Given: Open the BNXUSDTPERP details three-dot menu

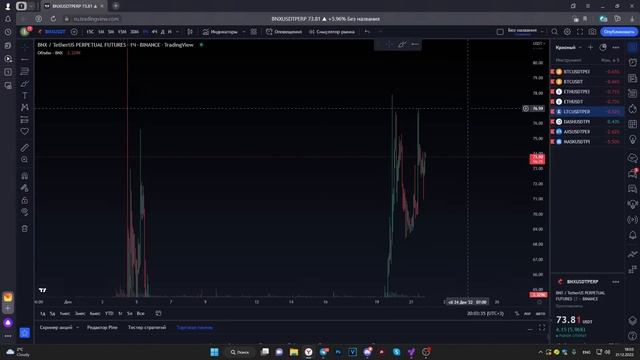Looking at the screenshot, I should (x=616, y=282).
